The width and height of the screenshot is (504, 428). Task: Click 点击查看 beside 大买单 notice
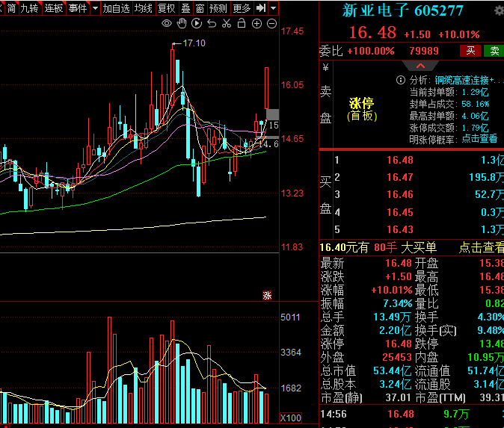point(481,247)
